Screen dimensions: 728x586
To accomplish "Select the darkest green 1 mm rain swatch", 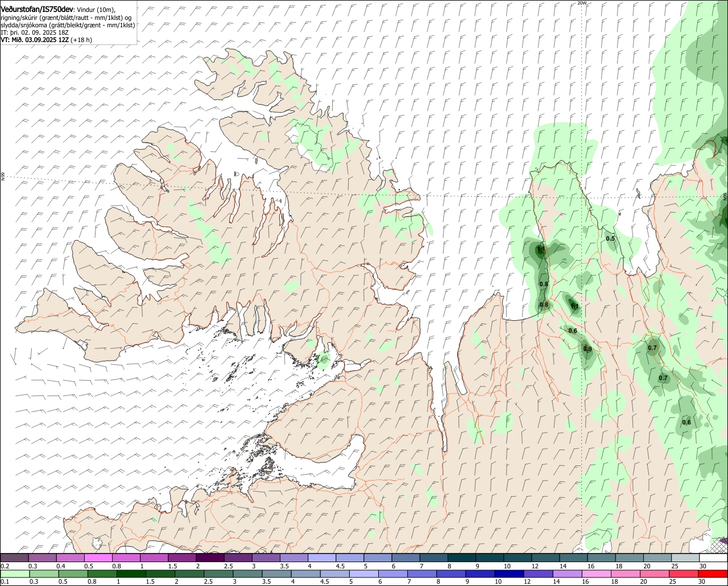I will point(131,574).
